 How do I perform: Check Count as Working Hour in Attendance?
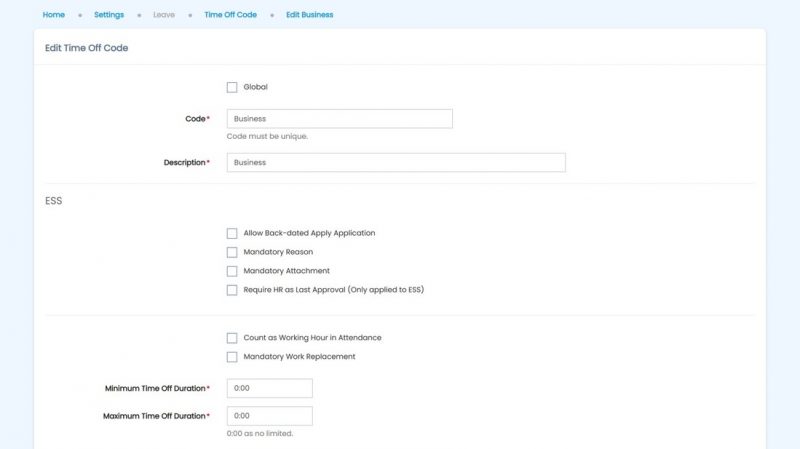232,338
